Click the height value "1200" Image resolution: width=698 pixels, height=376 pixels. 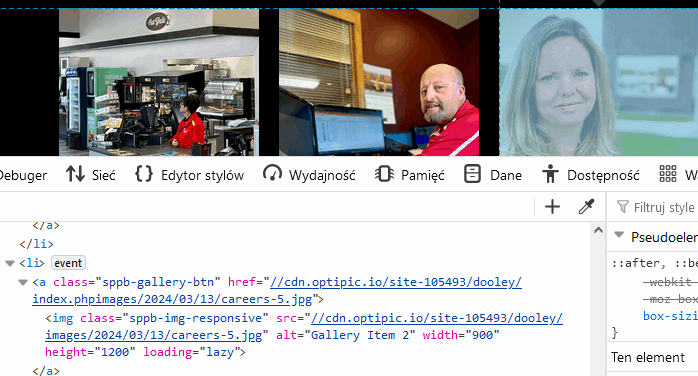tap(115, 352)
